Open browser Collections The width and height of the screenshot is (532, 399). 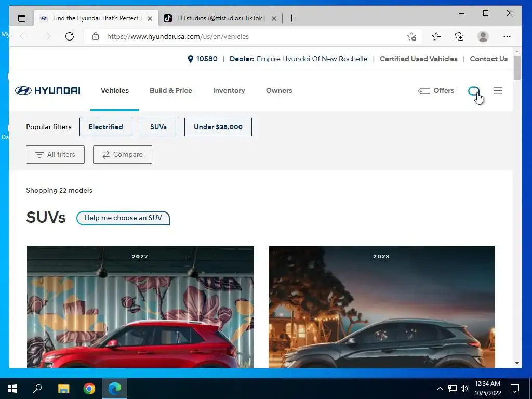tap(459, 36)
